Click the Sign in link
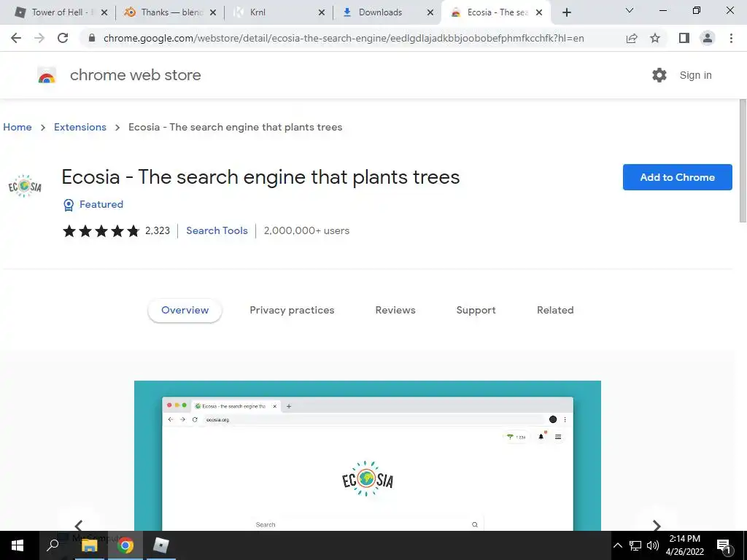747x560 pixels. pos(695,75)
